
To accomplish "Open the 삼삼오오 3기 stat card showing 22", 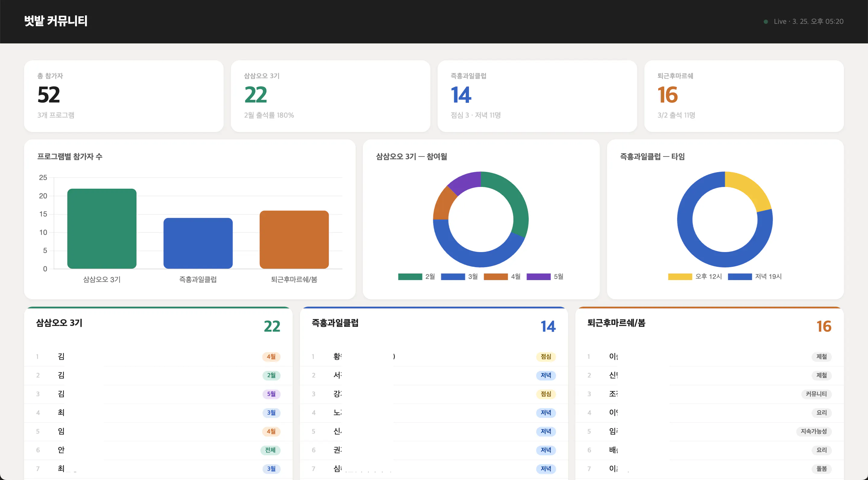I will [330, 96].
